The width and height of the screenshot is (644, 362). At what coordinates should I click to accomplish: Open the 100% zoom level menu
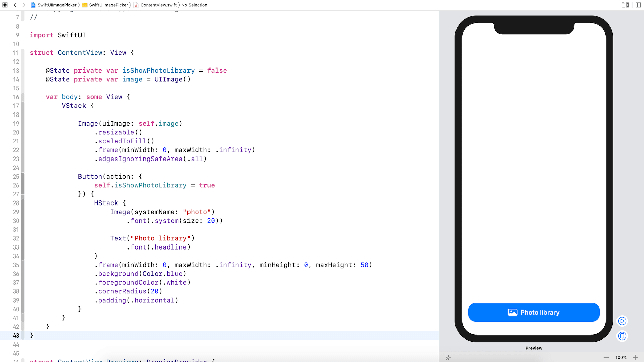pyautogui.click(x=621, y=357)
